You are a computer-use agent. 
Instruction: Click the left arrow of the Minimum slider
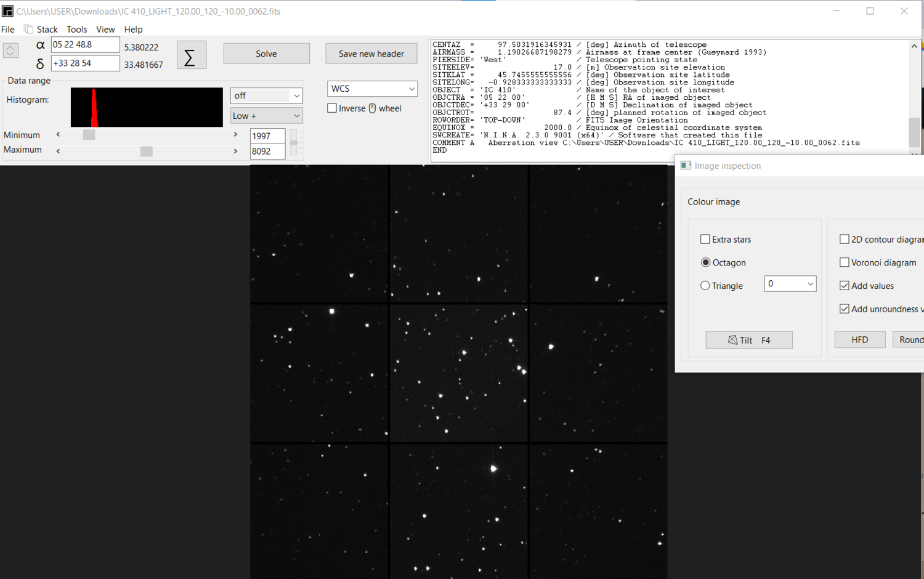(x=59, y=134)
